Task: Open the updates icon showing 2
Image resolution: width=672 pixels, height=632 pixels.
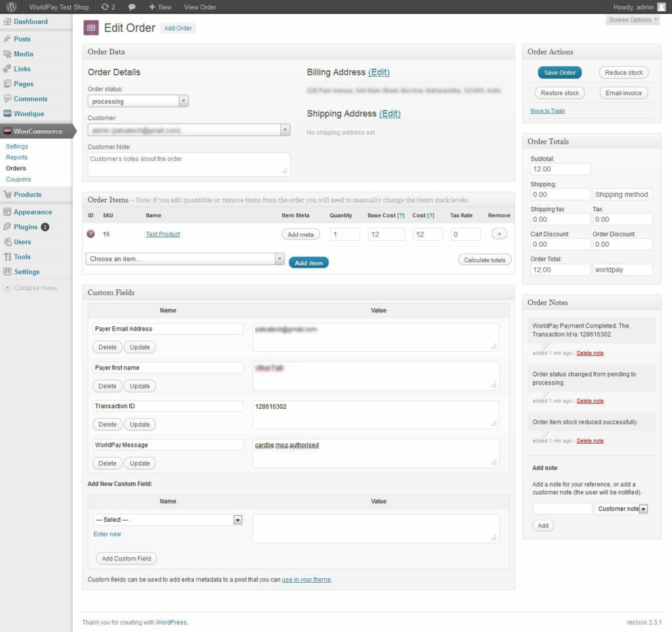Action: point(108,7)
